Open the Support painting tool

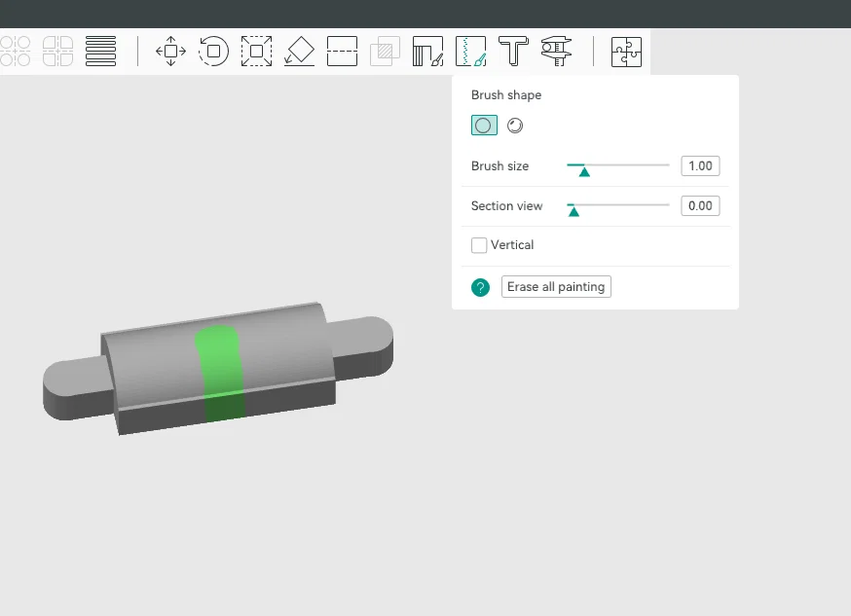pyautogui.click(x=428, y=52)
